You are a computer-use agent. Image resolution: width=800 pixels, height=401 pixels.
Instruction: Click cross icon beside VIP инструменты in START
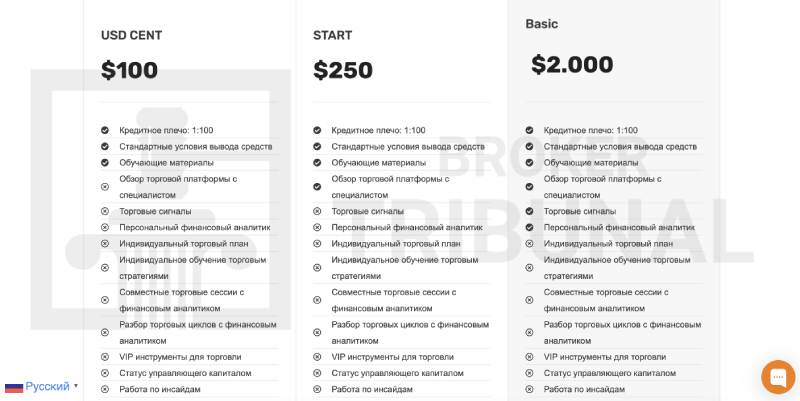(x=317, y=357)
